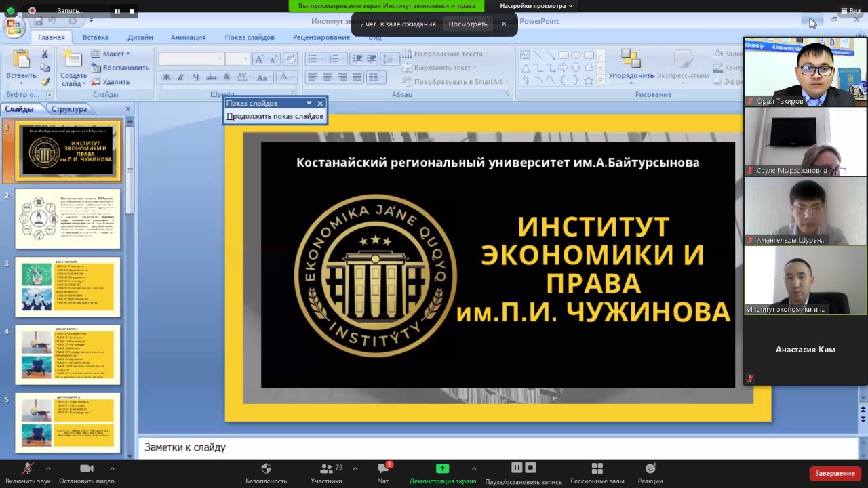Switch to the Рецензирование ribbon tab
Image resolution: width=868 pixels, height=488 pixels.
[x=321, y=37]
